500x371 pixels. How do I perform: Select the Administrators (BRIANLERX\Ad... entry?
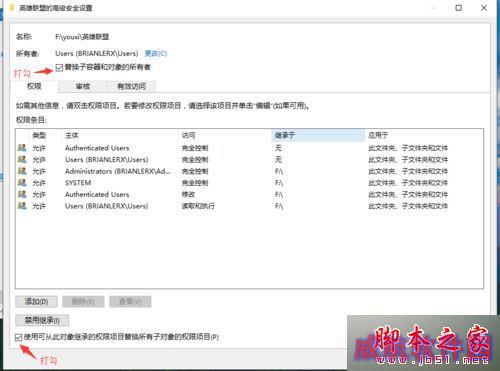coord(249,171)
